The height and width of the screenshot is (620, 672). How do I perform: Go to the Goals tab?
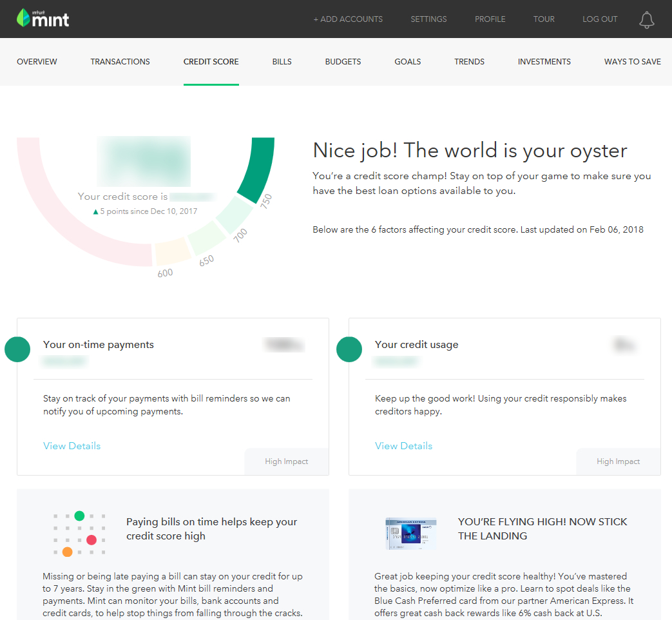[x=408, y=62]
